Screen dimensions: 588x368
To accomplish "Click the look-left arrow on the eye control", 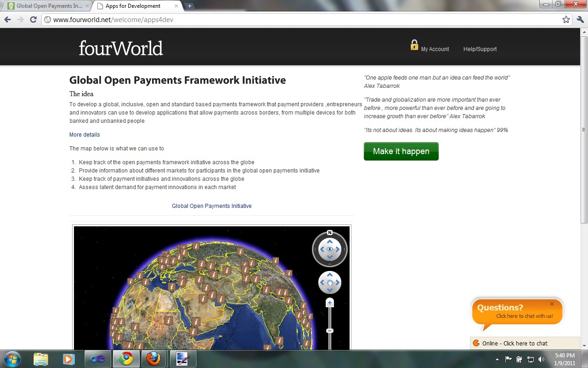I will pos(322,249).
